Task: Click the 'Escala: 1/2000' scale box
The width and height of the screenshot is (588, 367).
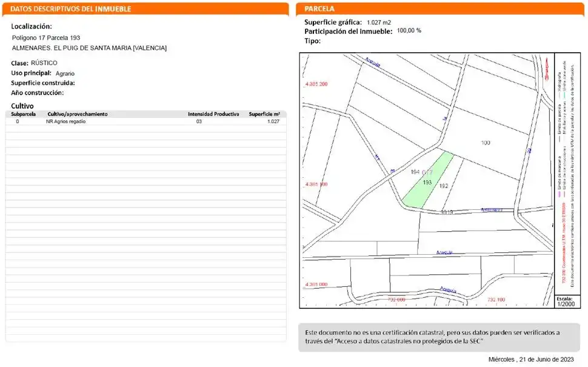Action: pyautogui.click(x=566, y=301)
